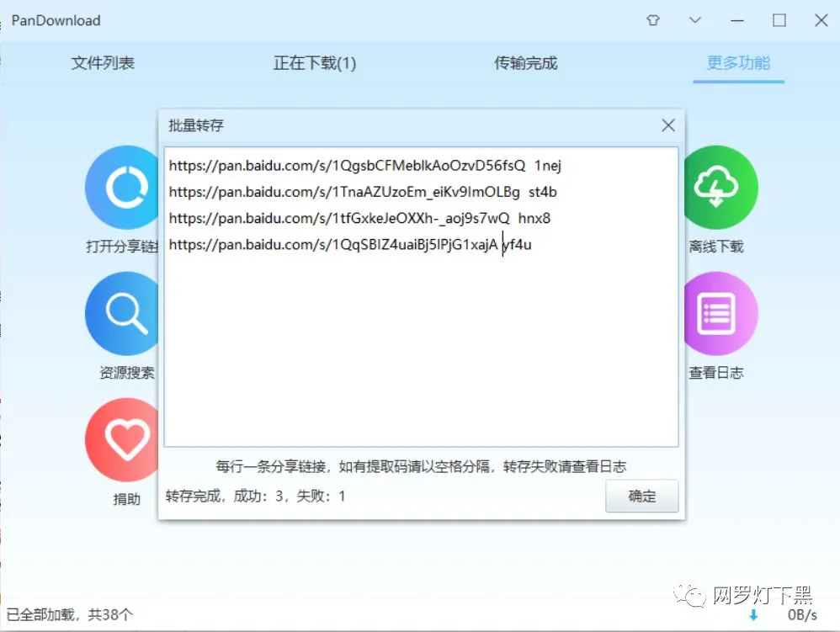Click the 批量转存 dialog title
The height and width of the screenshot is (632, 840).
[195, 125]
